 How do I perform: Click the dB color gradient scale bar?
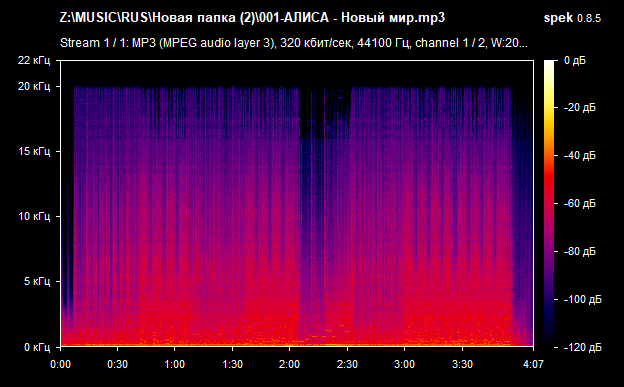point(549,204)
